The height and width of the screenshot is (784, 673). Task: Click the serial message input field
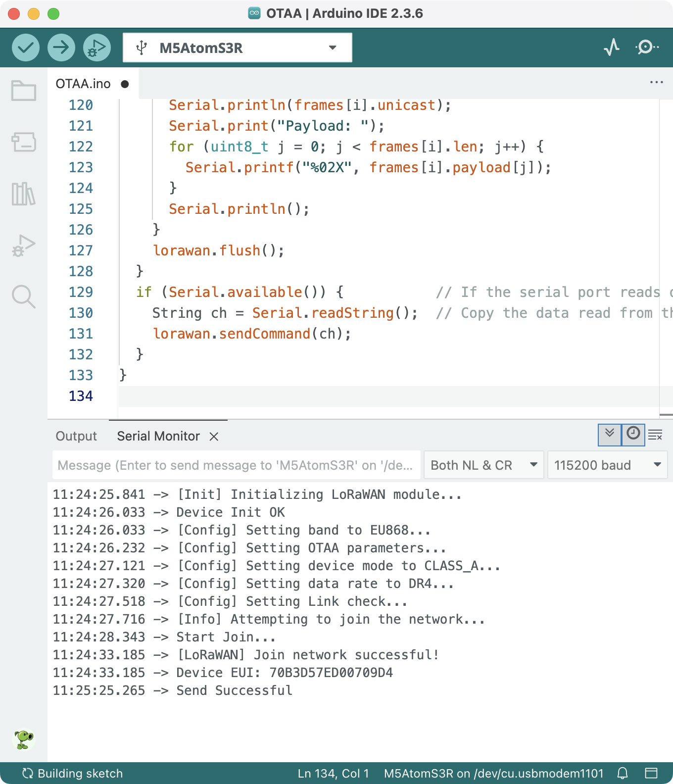point(236,465)
